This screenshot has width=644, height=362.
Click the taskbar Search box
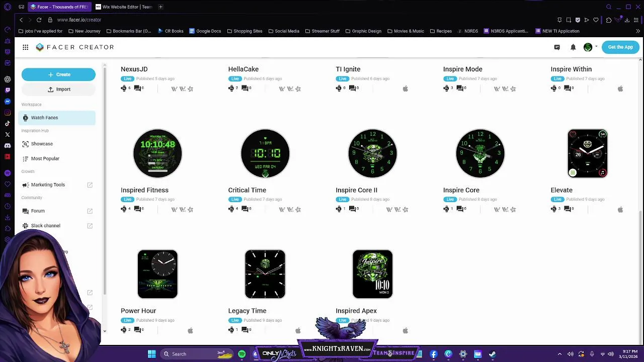pyautogui.click(x=196, y=354)
